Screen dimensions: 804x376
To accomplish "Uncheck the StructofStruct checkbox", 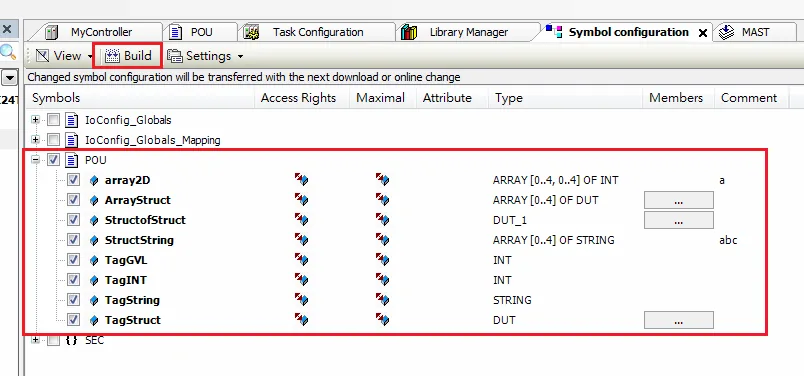I will (x=73, y=220).
